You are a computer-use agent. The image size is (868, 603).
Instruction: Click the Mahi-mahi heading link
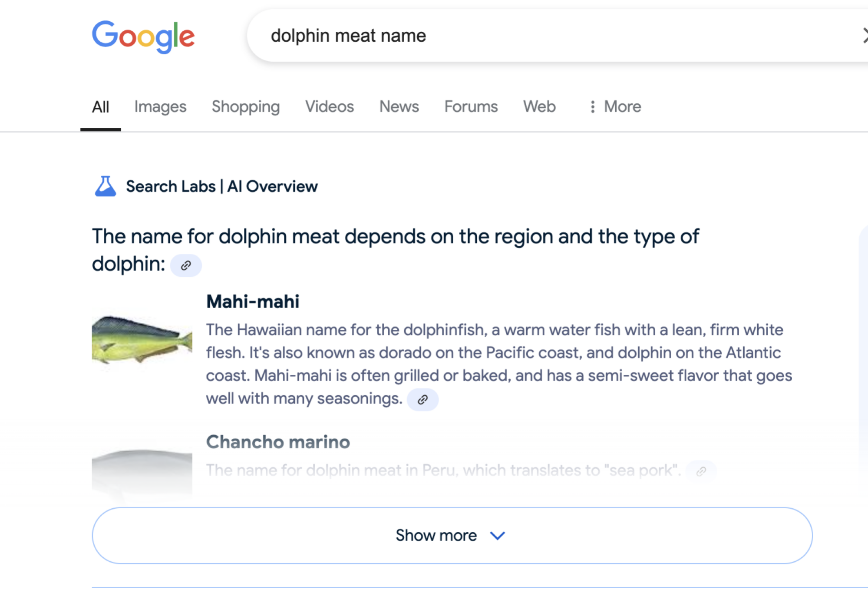click(253, 301)
